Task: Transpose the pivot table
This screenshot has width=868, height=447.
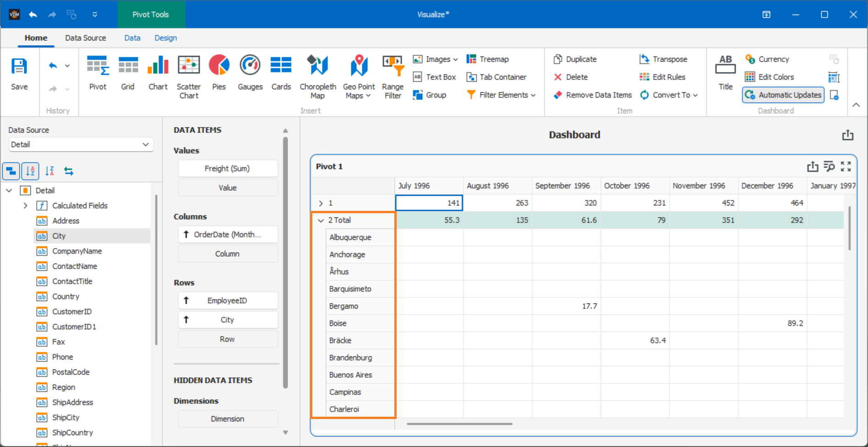Action: [664, 59]
